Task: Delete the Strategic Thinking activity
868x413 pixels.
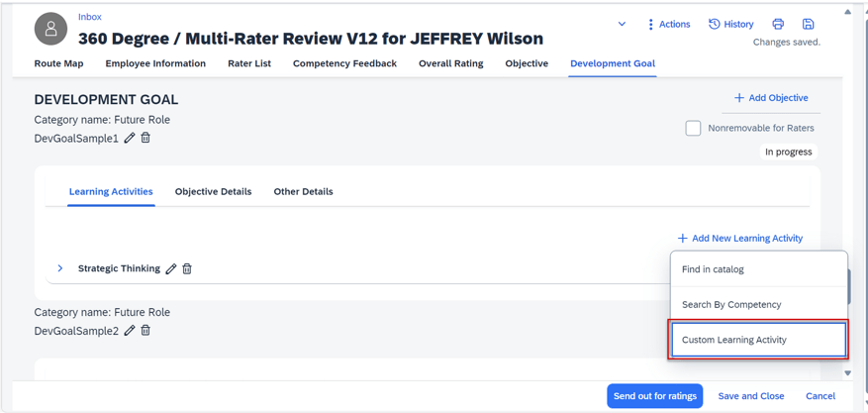Action: tap(187, 269)
